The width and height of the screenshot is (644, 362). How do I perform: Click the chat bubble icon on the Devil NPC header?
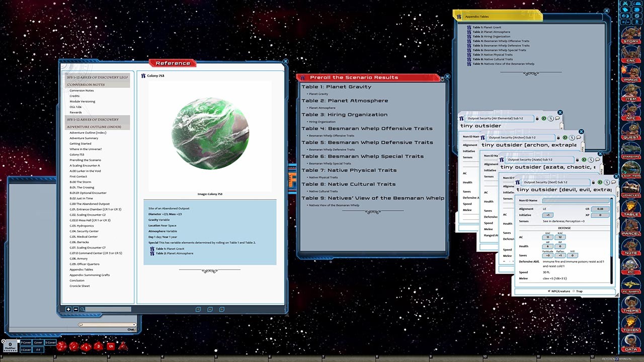(613, 182)
